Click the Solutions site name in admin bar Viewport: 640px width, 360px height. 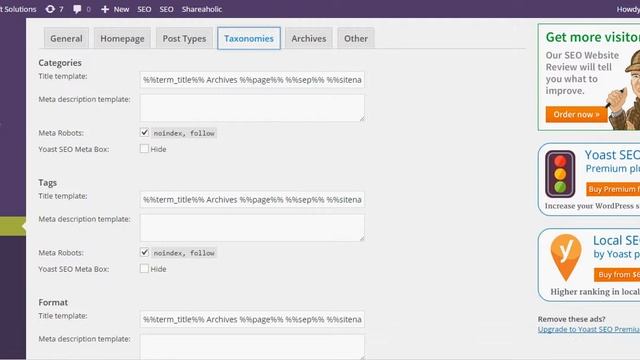coord(18,9)
